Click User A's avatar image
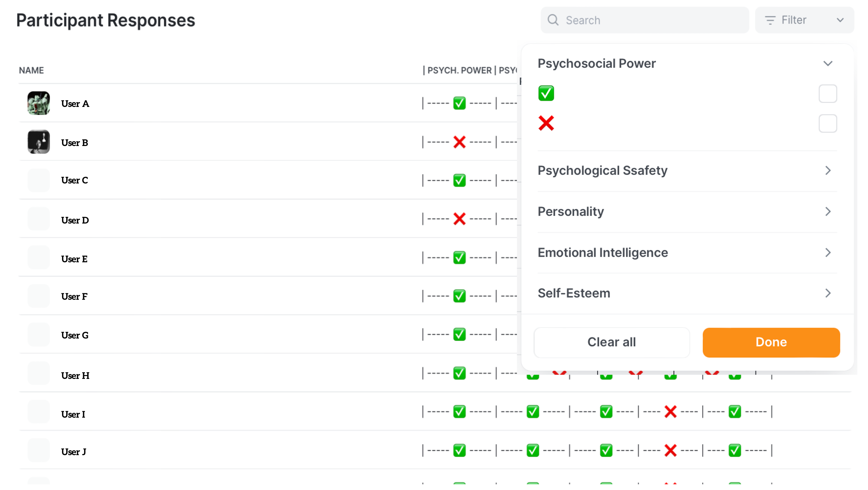The width and height of the screenshot is (868, 490). 39,103
